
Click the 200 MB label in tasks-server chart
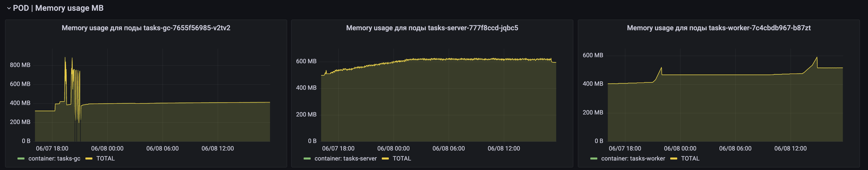click(x=306, y=114)
